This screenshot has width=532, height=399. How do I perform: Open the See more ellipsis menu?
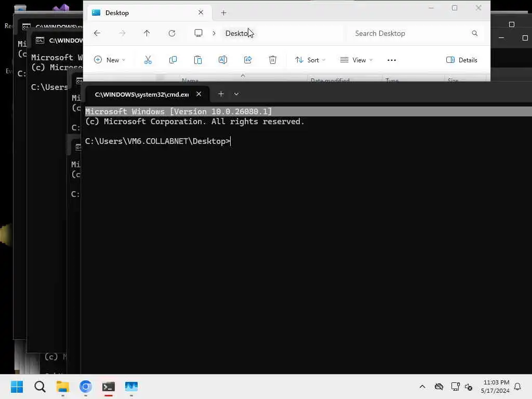(392, 60)
